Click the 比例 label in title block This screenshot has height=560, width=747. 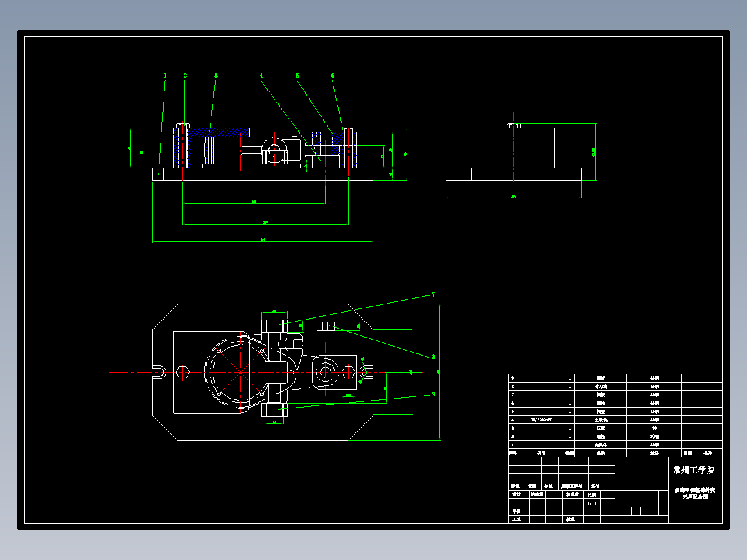point(591,494)
